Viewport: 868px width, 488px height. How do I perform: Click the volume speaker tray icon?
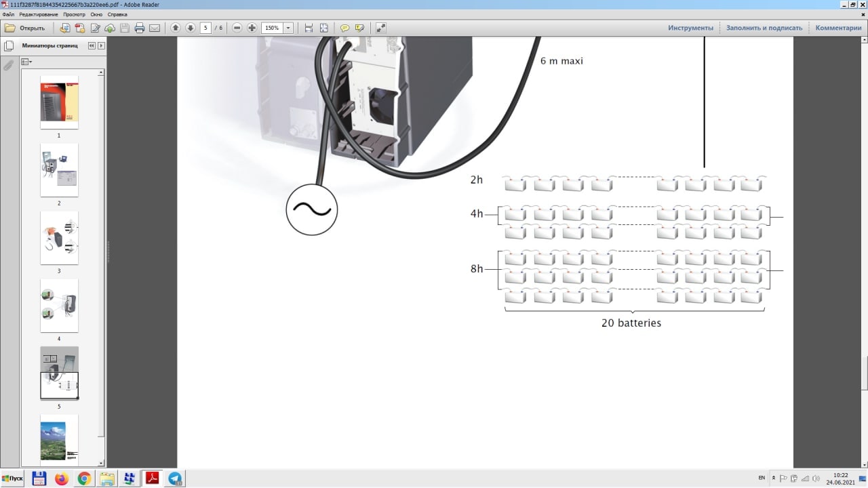click(x=815, y=479)
